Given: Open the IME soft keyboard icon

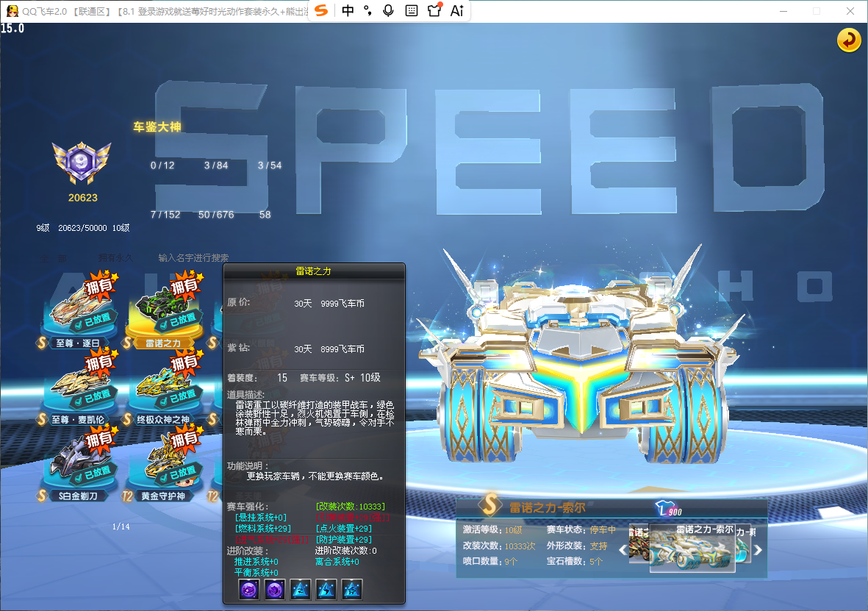Looking at the screenshot, I should pos(412,10).
